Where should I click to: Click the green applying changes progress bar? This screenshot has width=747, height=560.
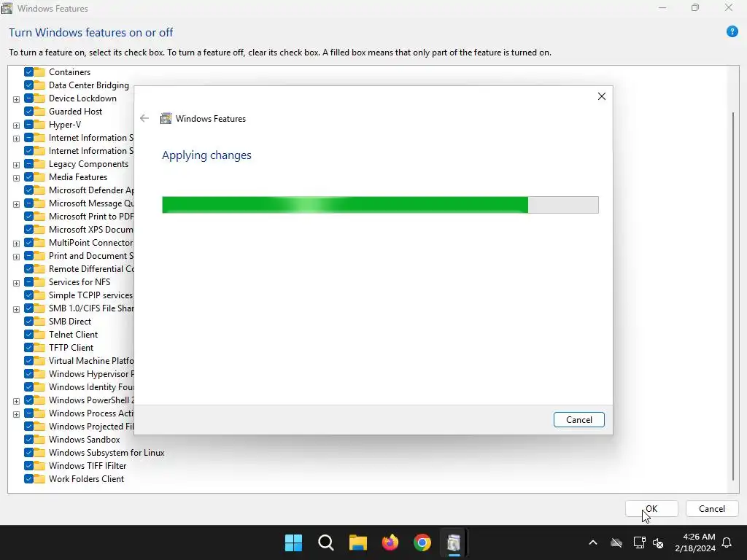tap(380, 205)
